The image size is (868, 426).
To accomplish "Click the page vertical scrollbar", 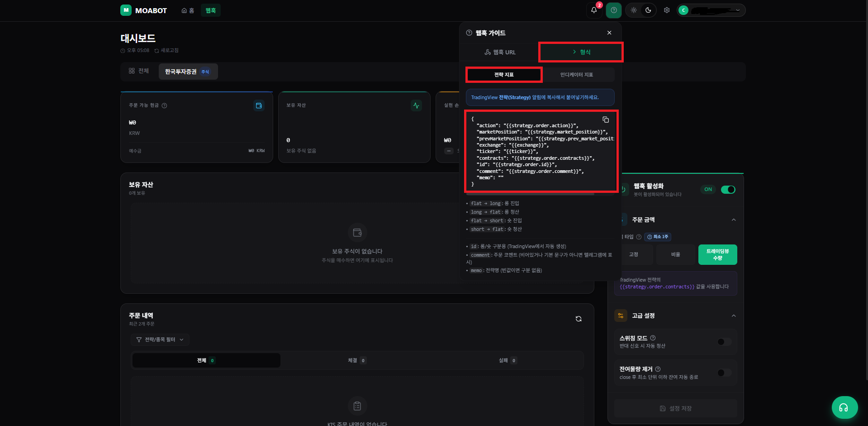I will coord(866,190).
